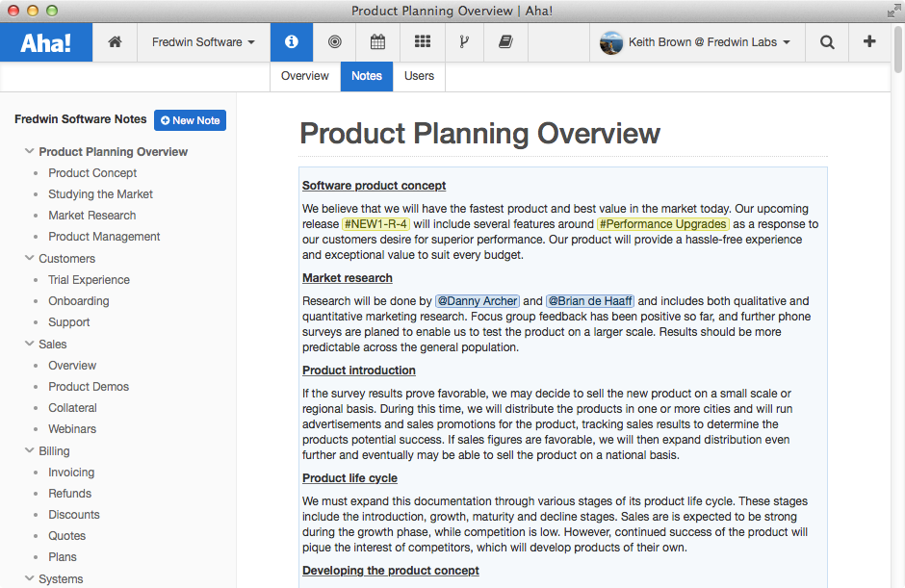This screenshot has width=905, height=588.
Task: Open the notebooks book icon
Action: [505, 41]
